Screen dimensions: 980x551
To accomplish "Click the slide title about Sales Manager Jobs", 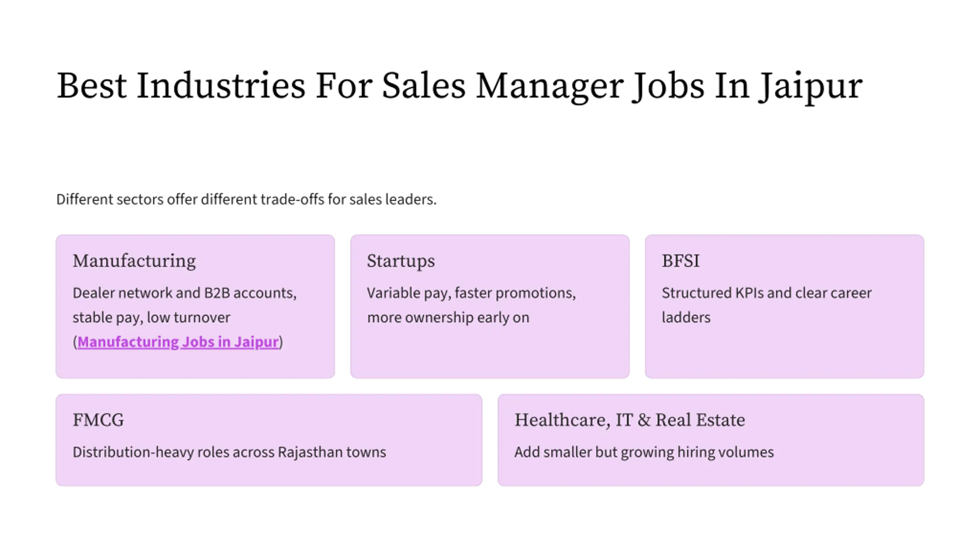I will coord(459,86).
